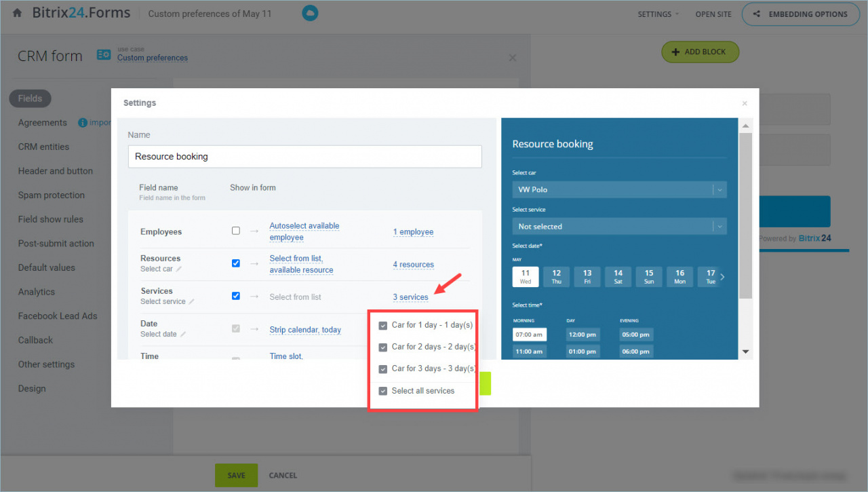
Task: Show next dates in strip calendar
Action: (x=722, y=277)
